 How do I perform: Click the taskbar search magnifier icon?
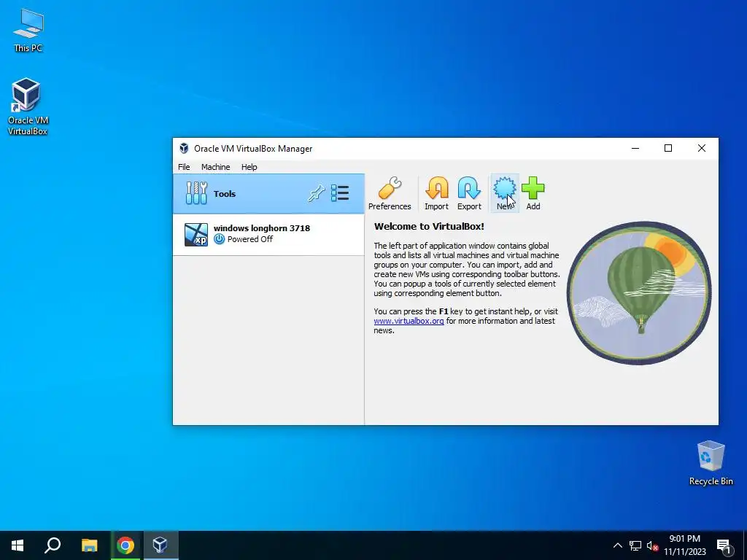[53, 545]
